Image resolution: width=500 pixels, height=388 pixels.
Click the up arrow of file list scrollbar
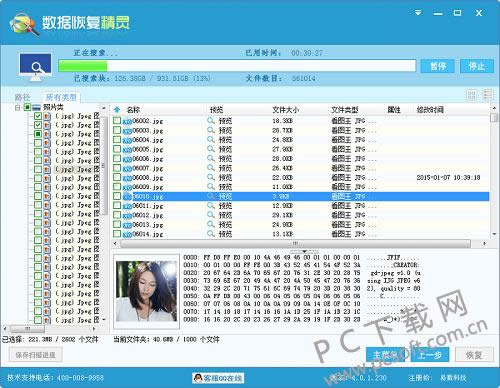click(x=494, y=108)
